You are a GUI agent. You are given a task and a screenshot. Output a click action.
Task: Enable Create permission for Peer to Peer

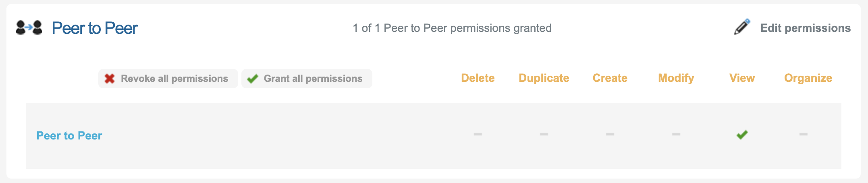[x=610, y=134]
